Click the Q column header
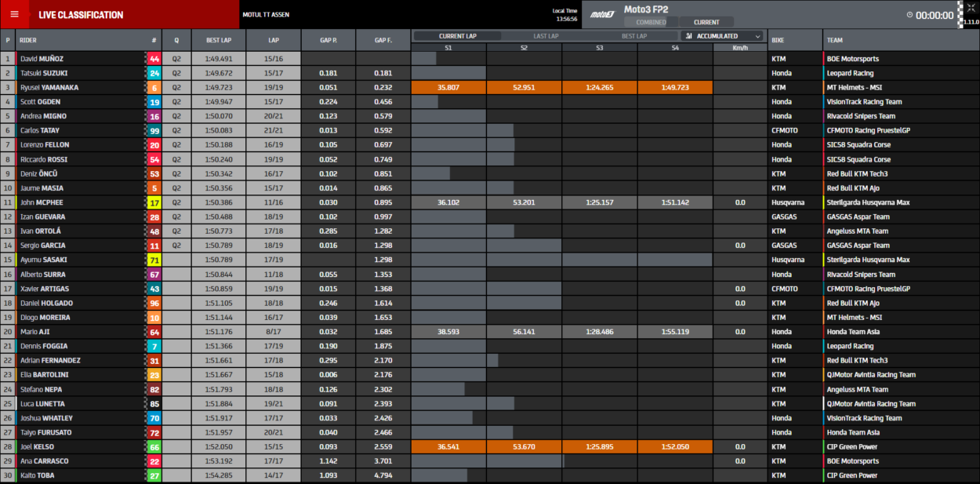This screenshot has height=484, width=980. (x=176, y=40)
